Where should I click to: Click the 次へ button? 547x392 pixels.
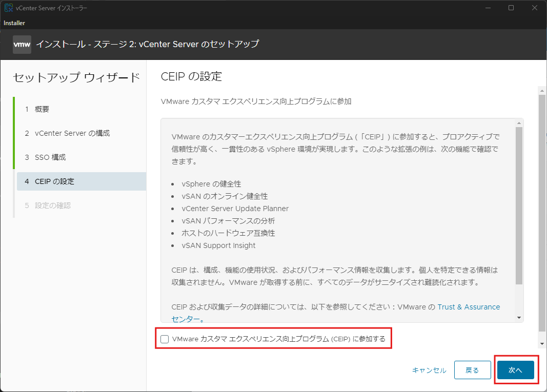coord(516,370)
